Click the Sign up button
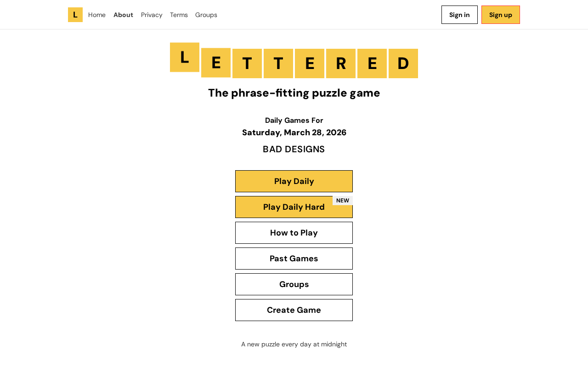Viewport: 588px width, 368px height. pos(501,15)
